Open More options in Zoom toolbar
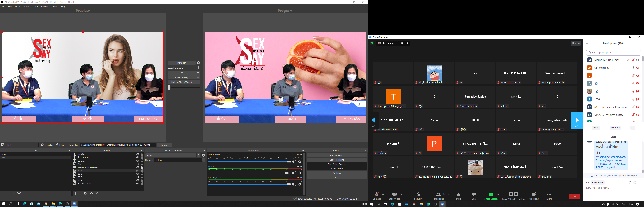Image resolution: width=644 pixels, height=207 pixels. pos(549,196)
